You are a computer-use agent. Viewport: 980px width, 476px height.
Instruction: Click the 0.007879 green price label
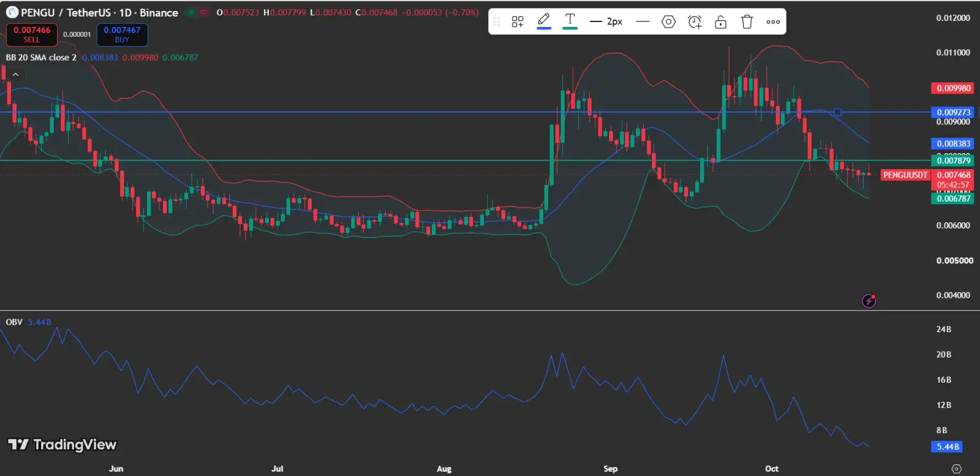pyautogui.click(x=953, y=161)
